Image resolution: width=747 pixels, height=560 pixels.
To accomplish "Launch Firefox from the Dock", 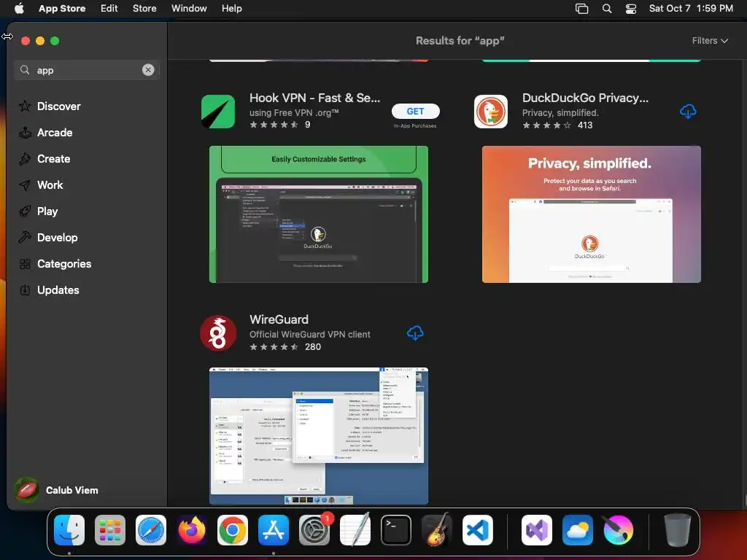I will pos(192,530).
